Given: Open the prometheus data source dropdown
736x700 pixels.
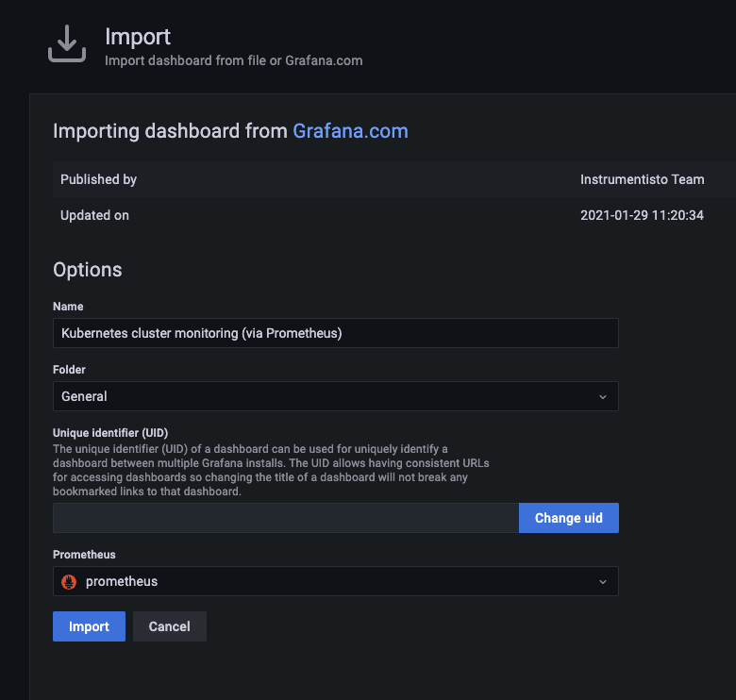Looking at the screenshot, I should click(x=336, y=581).
